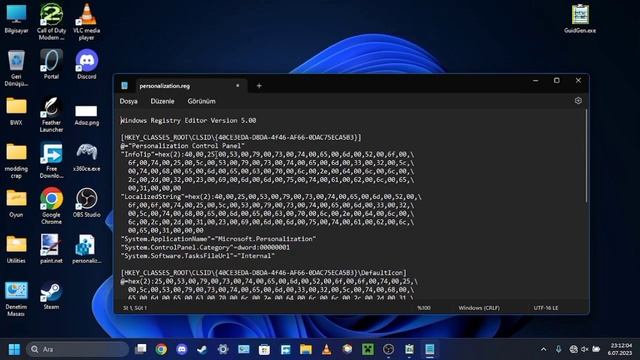
Task: Select Portal desktop shortcut
Action: pos(51,64)
